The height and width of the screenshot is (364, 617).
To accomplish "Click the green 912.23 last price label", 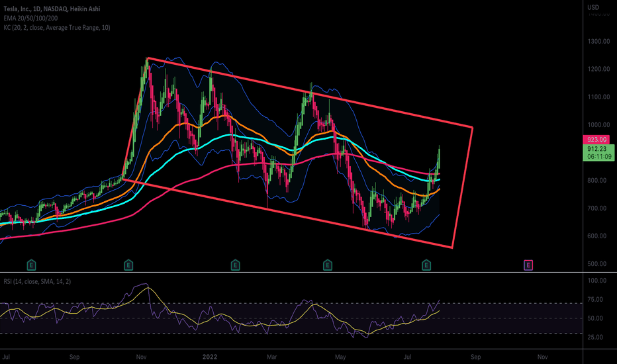I will point(596,149).
